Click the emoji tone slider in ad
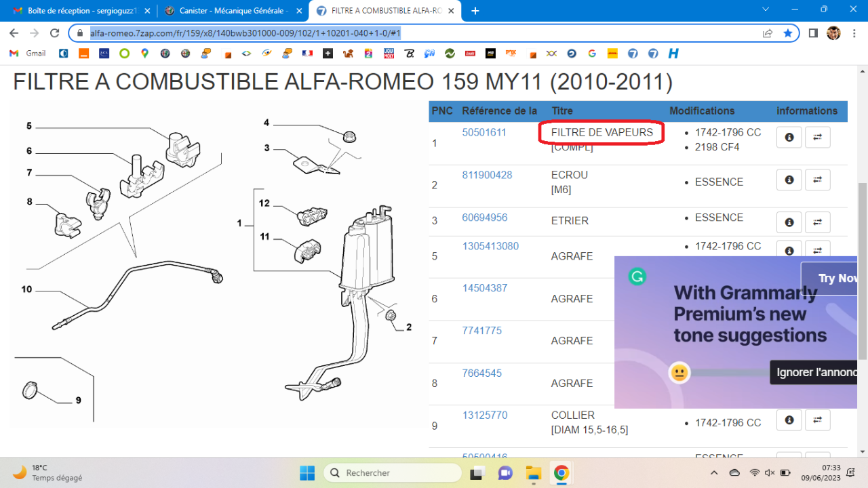 tap(679, 372)
